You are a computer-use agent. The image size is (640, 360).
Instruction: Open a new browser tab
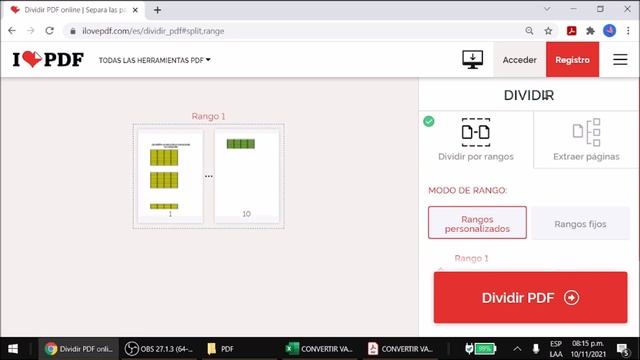[158, 10]
